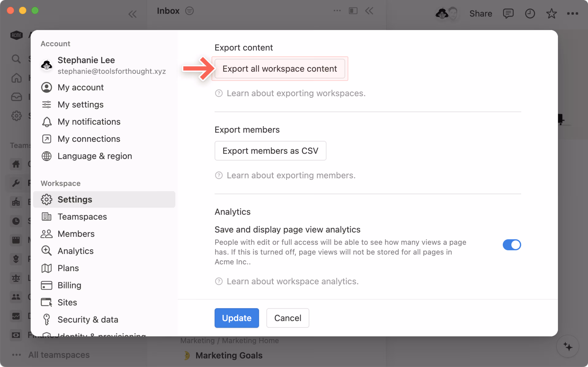Select the Language & region globe icon
The width and height of the screenshot is (588, 367).
47,156
